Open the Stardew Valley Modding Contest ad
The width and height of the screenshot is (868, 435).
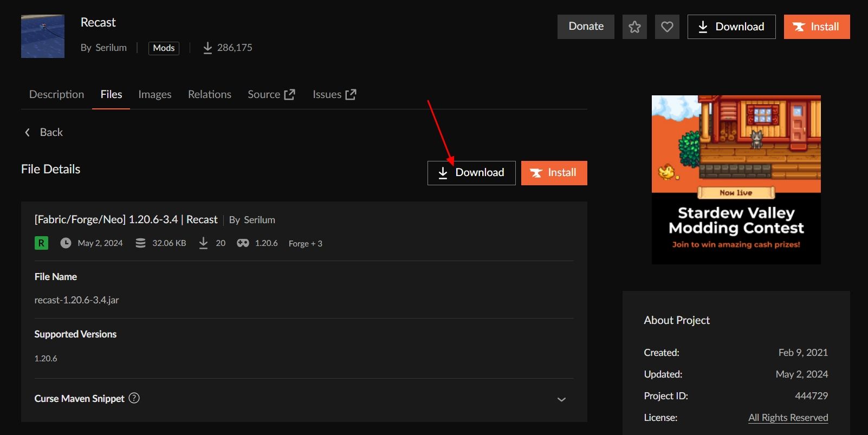coord(736,180)
